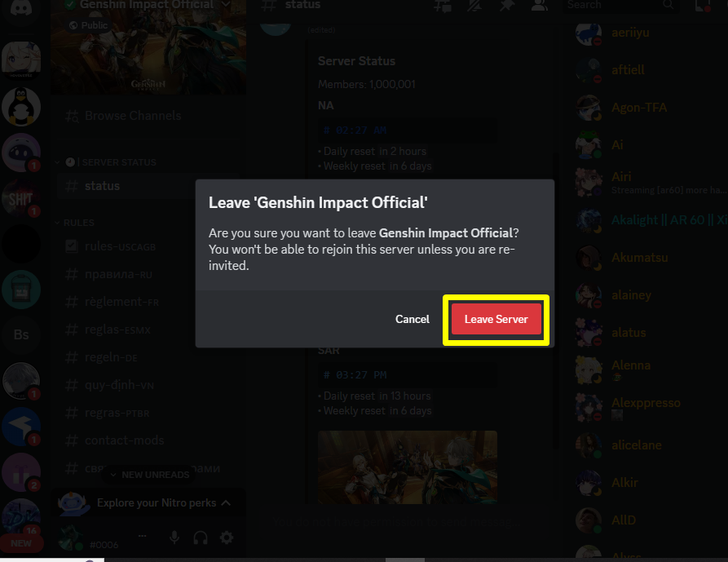Open the Genshin artwork image in chat
Viewport: 728px width, 562px height.
coord(407,467)
